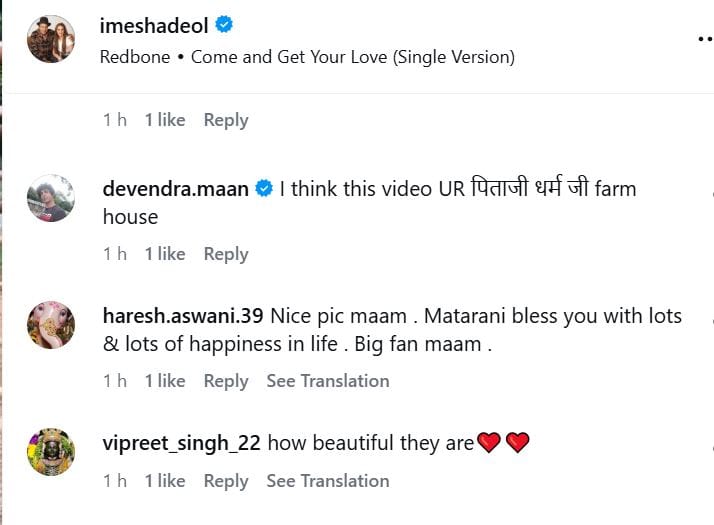714x525 pixels.
Task: Open imeshadeol's profile picture
Action: click(50, 39)
